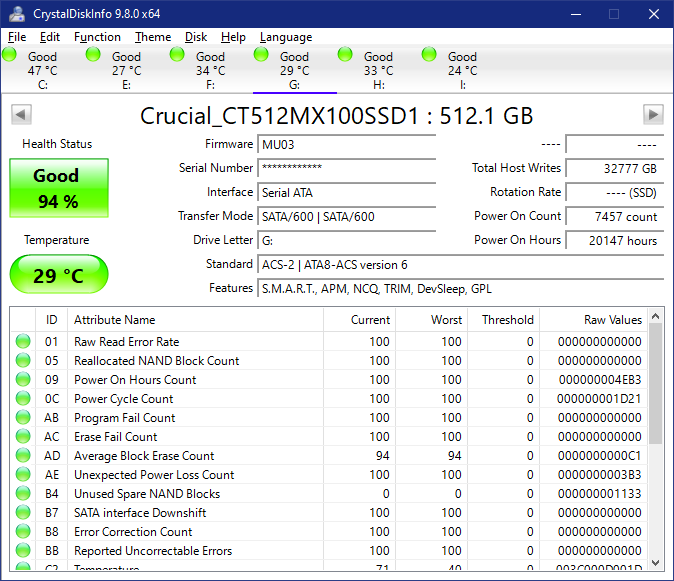Click the Raw Values column header
The height and width of the screenshot is (581, 674).
point(594,320)
